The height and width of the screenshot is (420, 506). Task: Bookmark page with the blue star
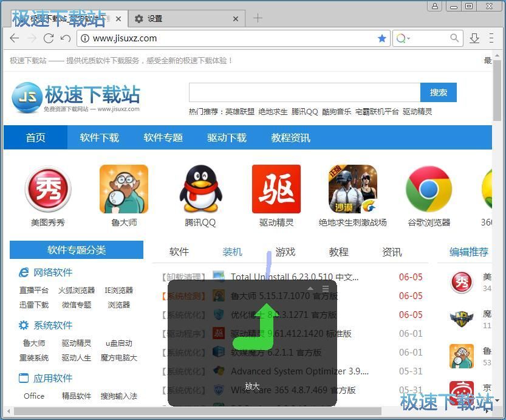tap(382, 38)
